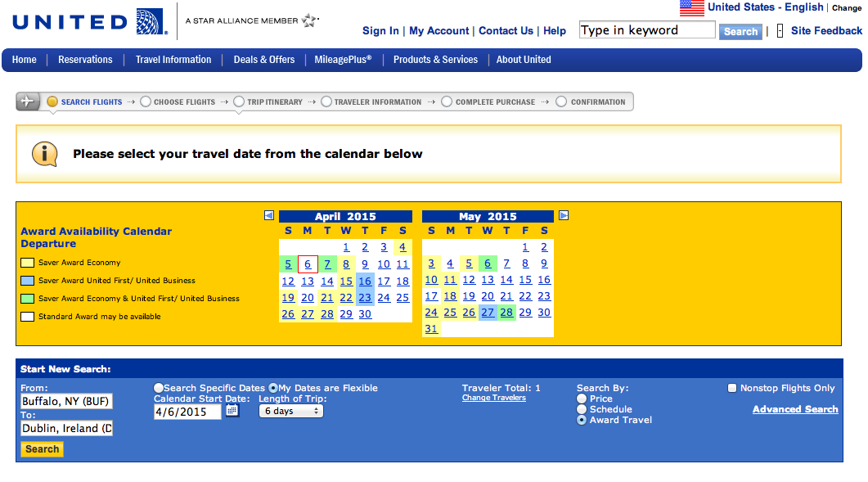This screenshot has height=482, width=868.
Task: Open the MileagePlus menu
Action: (x=343, y=60)
